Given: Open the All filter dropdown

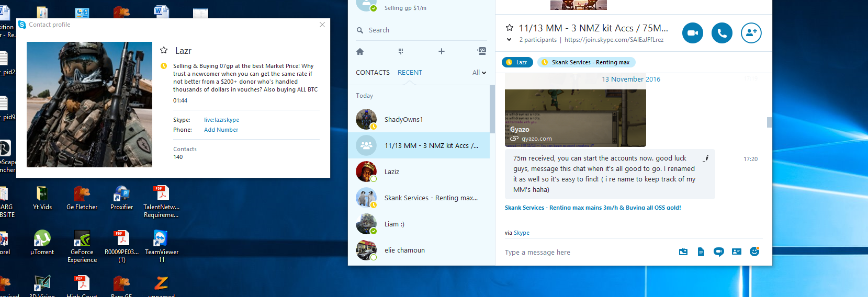Looking at the screenshot, I should click(x=479, y=73).
